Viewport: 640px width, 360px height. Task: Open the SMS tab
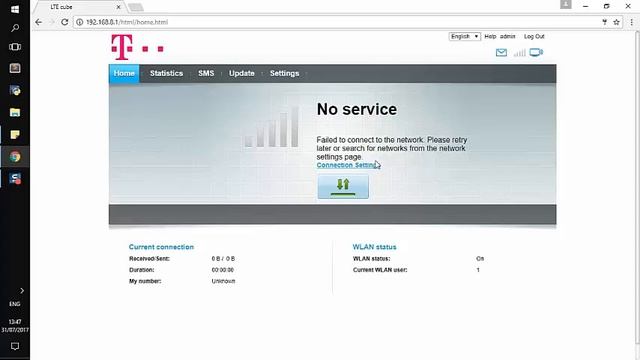pos(206,73)
